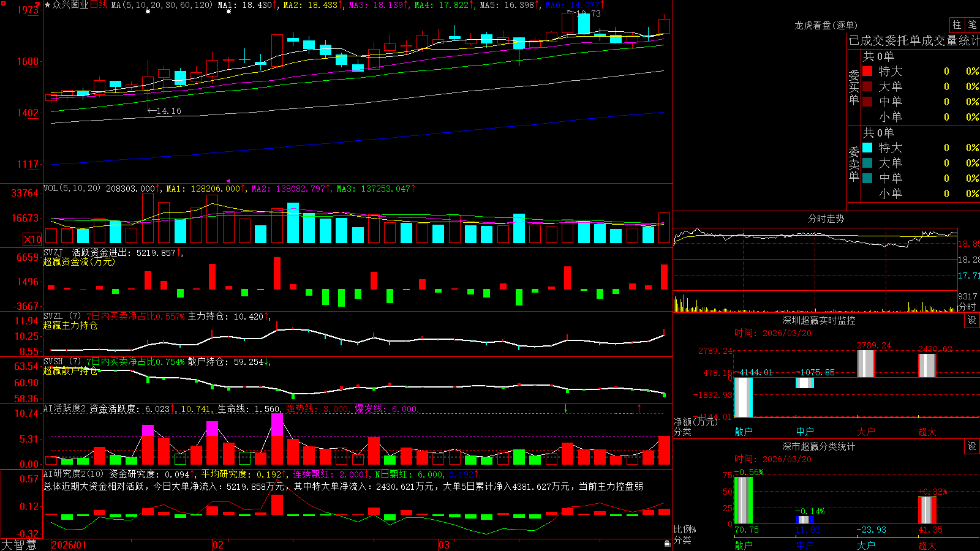Screen dimensions: 980x551
Task: Click the 2026/01 date marker on time axis
Action: pyautogui.click(x=69, y=545)
